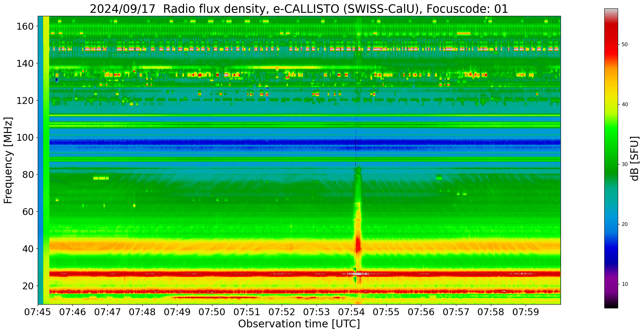Image resolution: width=644 pixels, height=333 pixels.
Task: Click the 07:59 time tick label
Action: click(x=526, y=312)
